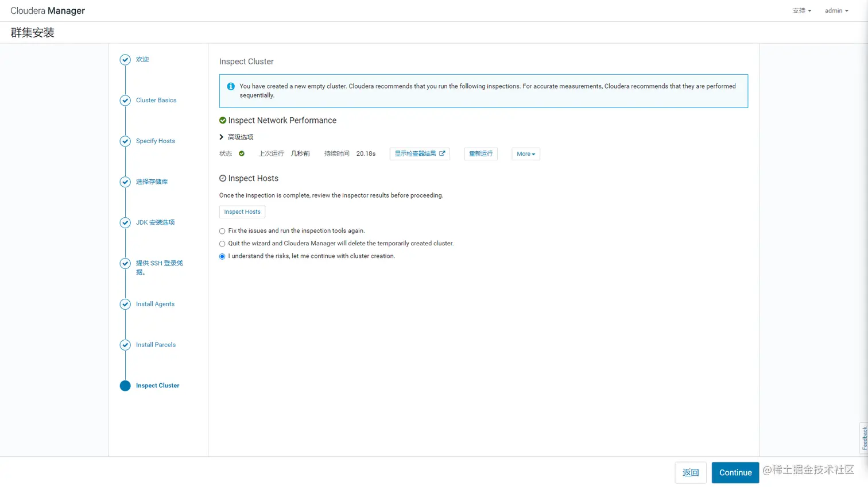Go to the Specify Hosts step

(156, 141)
